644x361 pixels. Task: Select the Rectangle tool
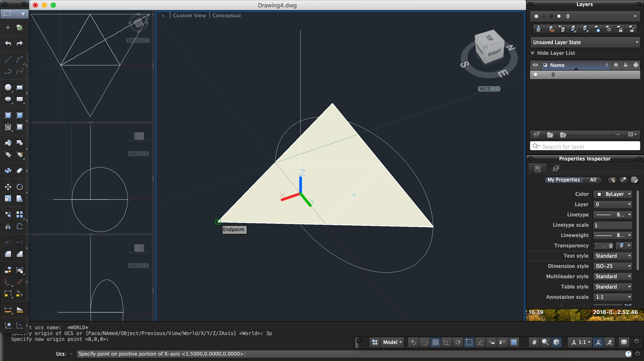pos(19,87)
